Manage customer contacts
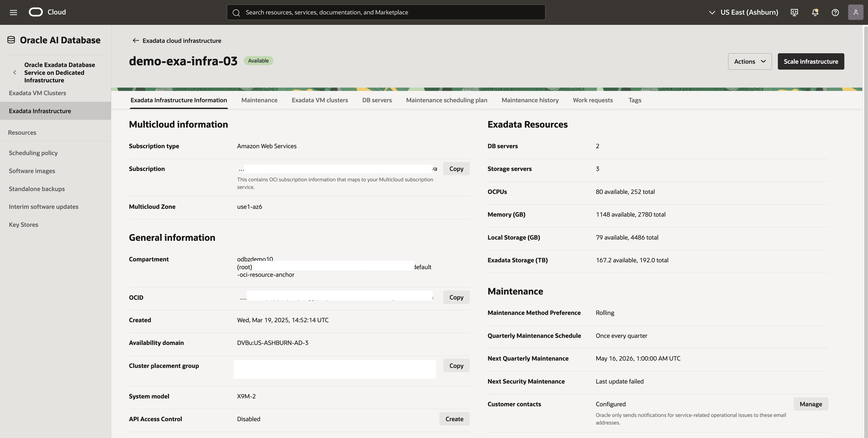This screenshot has height=438, width=868. pyautogui.click(x=811, y=404)
